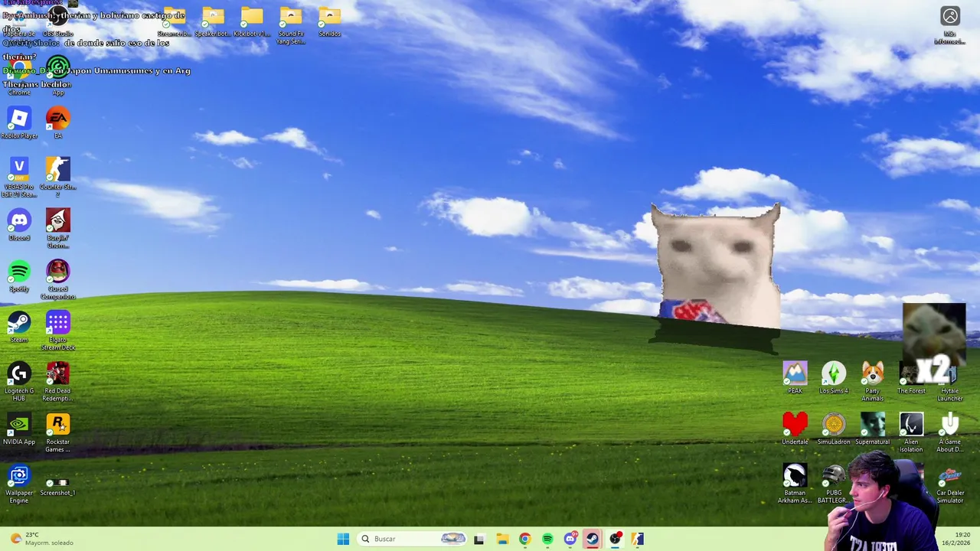The image size is (980, 551).
Task: Open the Windows Start menu
Action: point(343,539)
